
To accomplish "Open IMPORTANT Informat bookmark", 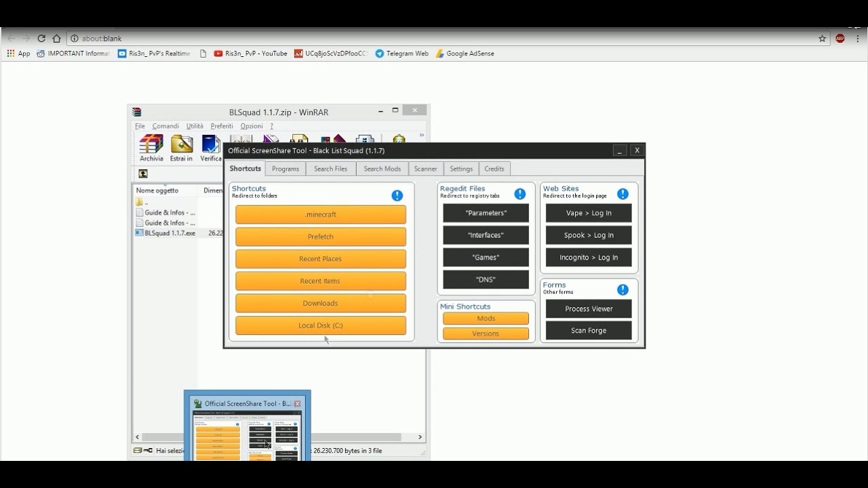I will (x=73, y=54).
